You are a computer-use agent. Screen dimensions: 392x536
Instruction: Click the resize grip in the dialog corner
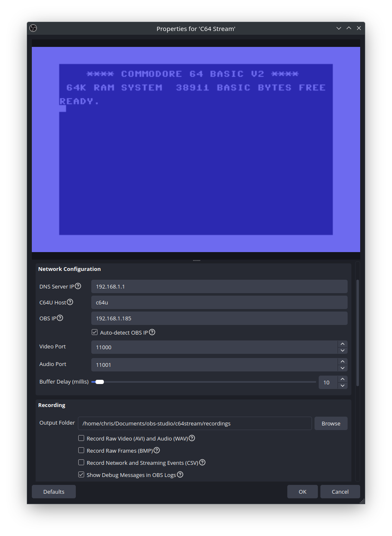[362, 501]
